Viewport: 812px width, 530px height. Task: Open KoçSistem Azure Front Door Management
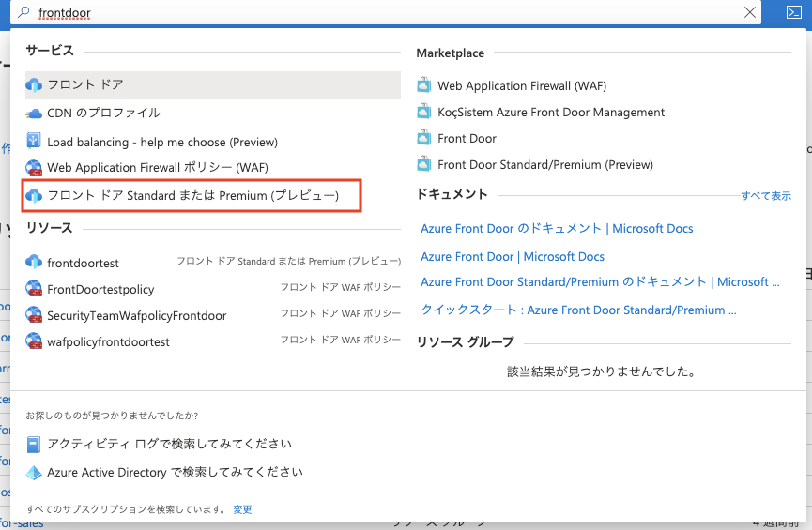click(551, 113)
